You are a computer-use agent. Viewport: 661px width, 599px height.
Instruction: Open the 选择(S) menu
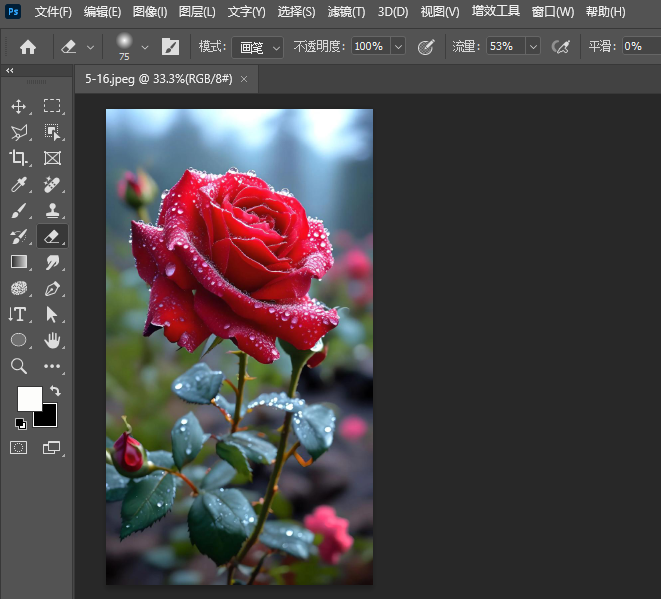pyautogui.click(x=296, y=12)
